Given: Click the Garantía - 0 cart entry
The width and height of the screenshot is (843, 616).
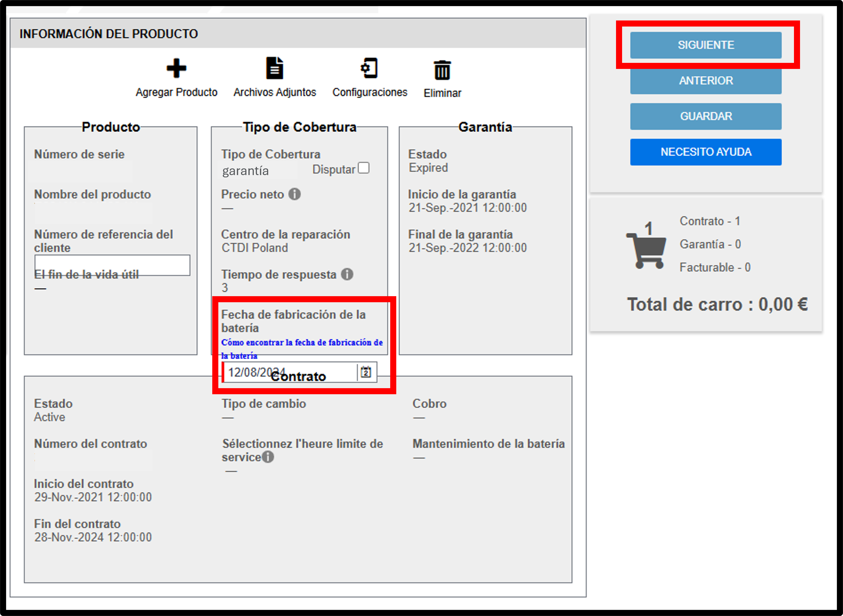Looking at the screenshot, I should tap(710, 244).
